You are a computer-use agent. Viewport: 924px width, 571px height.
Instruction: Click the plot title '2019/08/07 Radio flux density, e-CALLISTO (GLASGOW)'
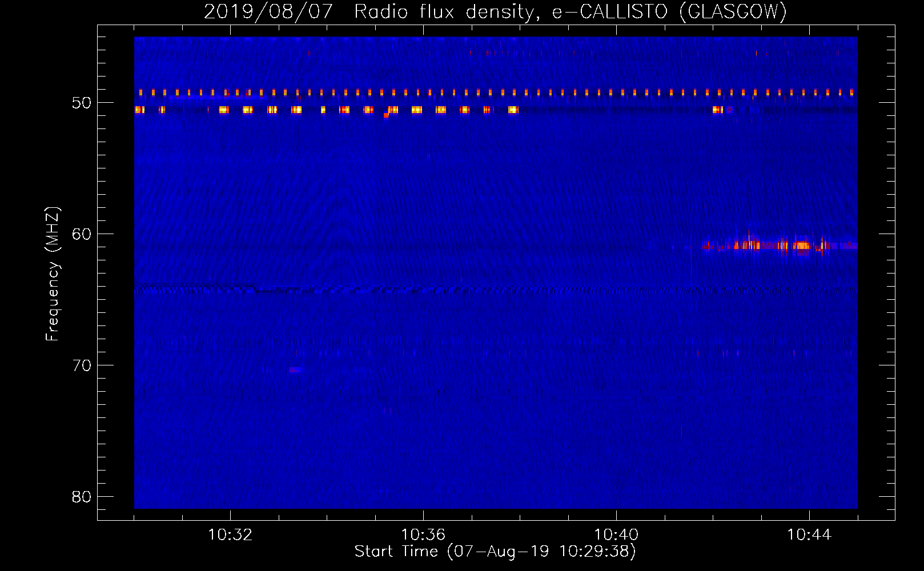point(495,11)
